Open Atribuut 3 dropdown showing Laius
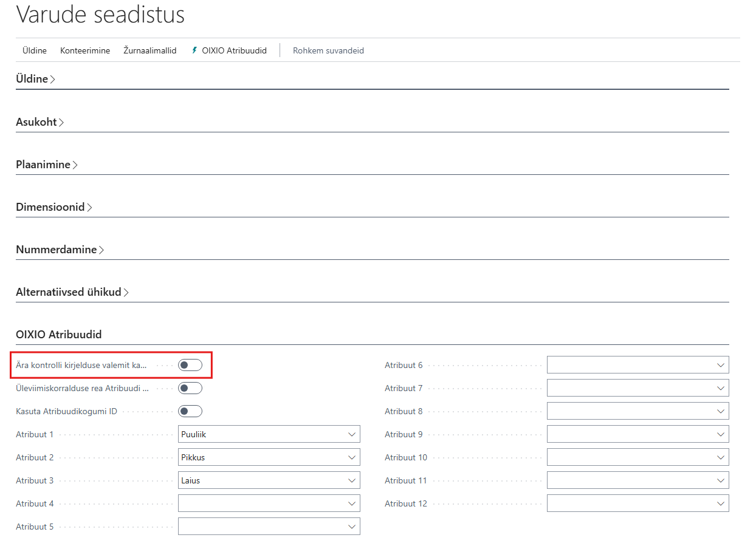756x549 pixels. [269, 480]
